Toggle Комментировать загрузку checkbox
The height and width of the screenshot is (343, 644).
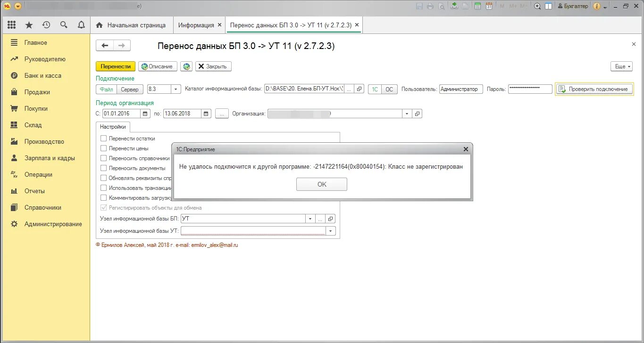[103, 198]
